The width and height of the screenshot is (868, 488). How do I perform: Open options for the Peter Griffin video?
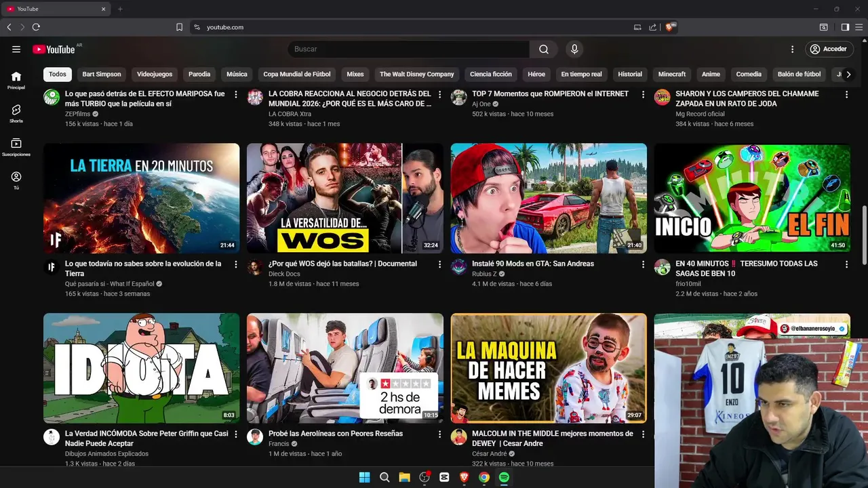tap(236, 434)
